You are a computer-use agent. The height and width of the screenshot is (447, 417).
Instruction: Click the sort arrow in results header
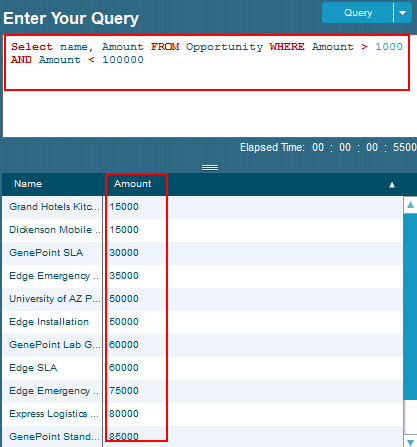392,185
